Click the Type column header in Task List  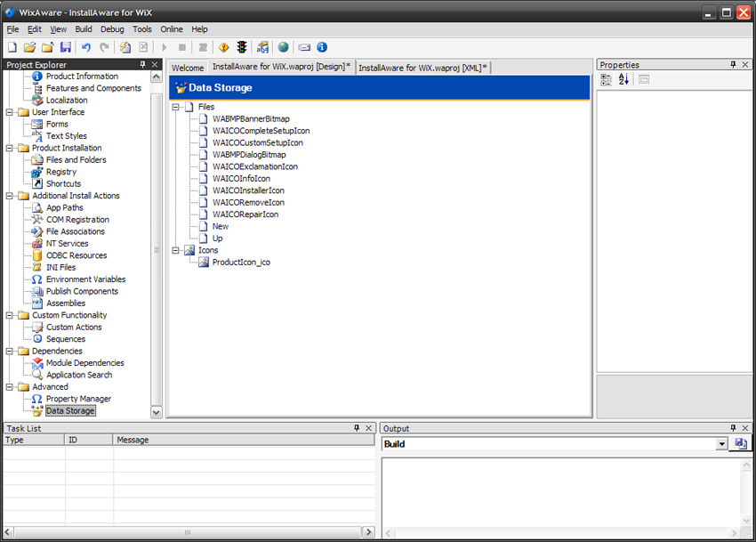[x=34, y=440]
